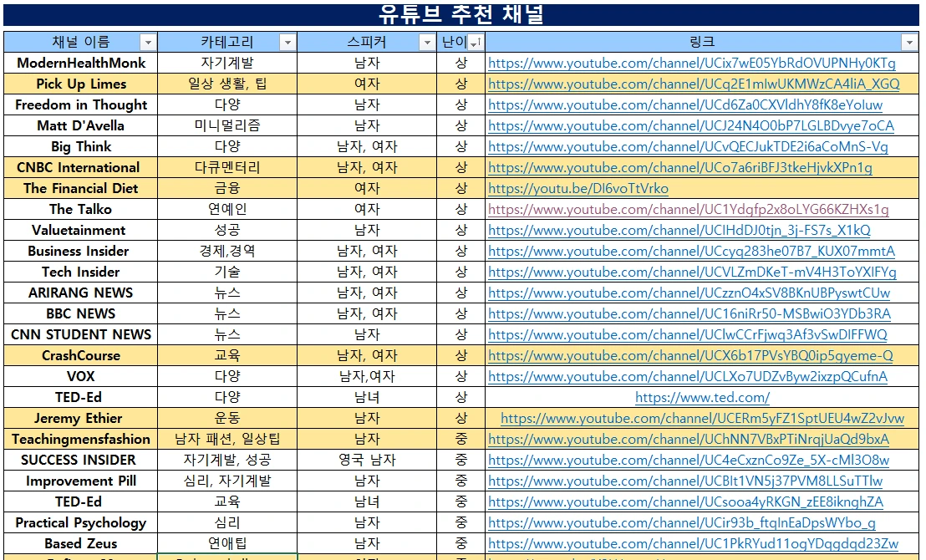926x560 pixels.
Task: Select the 영국 남자 speaker cell
Action: (367, 461)
